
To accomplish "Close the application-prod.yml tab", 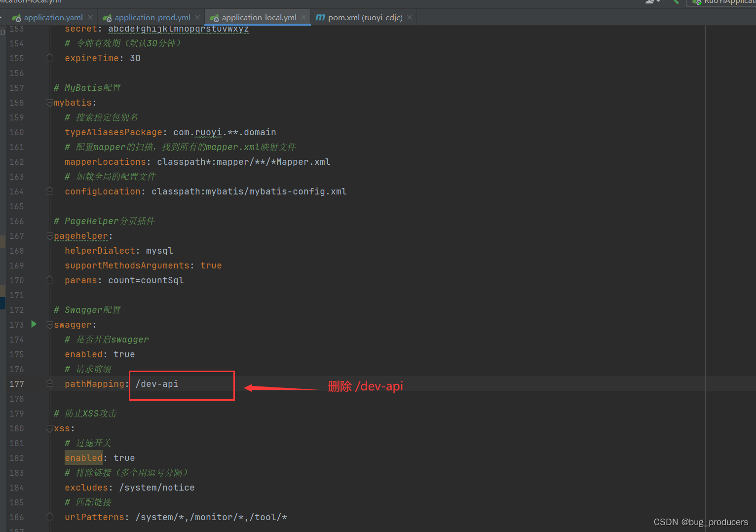I will click(x=197, y=17).
